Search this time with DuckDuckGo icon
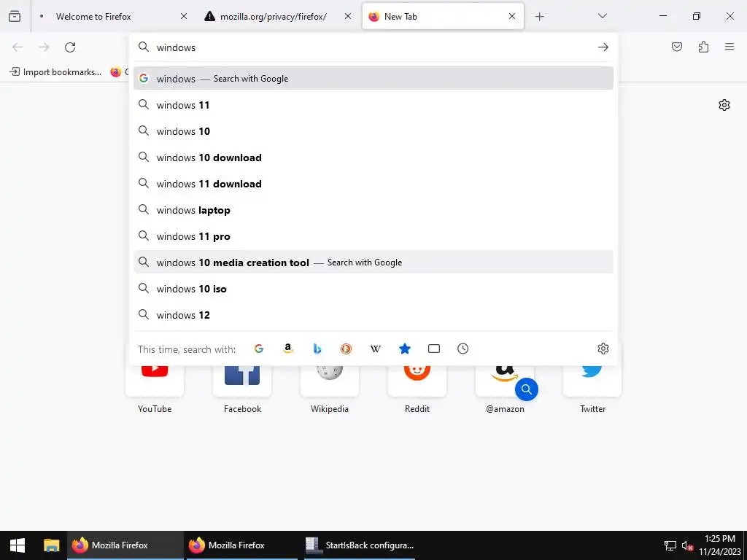Screen dimensions: 747x560 pyautogui.click(x=347, y=349)
